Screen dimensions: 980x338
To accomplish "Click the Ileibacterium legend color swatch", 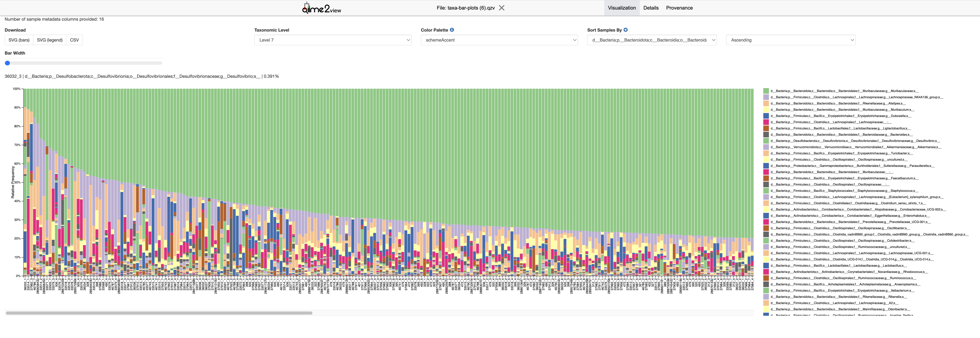I will (x=766, y=290).
